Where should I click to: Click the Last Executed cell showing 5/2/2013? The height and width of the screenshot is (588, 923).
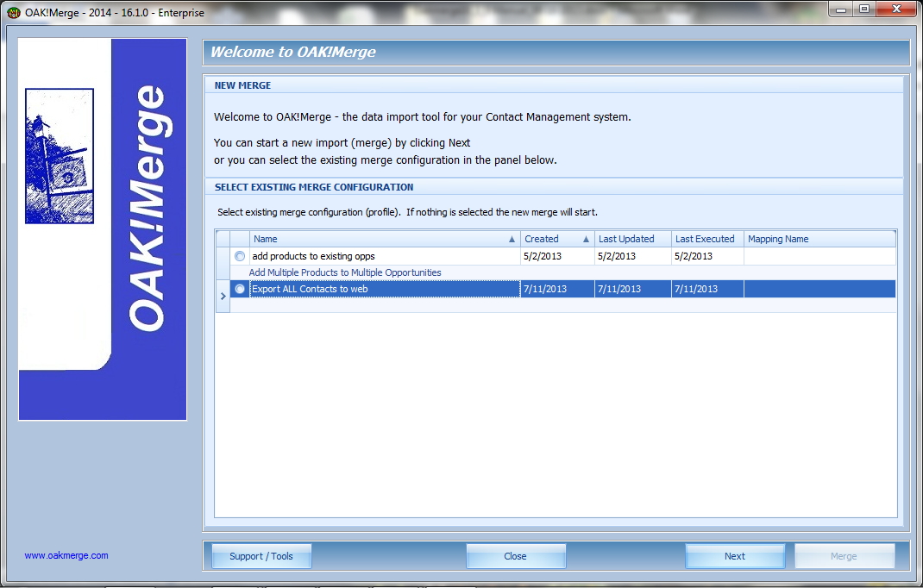pos(707,256)
